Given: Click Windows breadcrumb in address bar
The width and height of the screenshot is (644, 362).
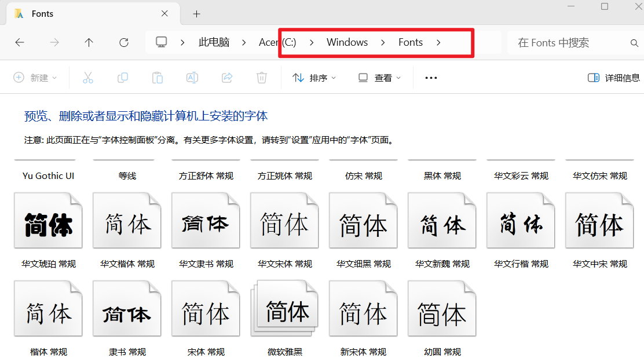Looking at the screenshot, I should (347, 42).
